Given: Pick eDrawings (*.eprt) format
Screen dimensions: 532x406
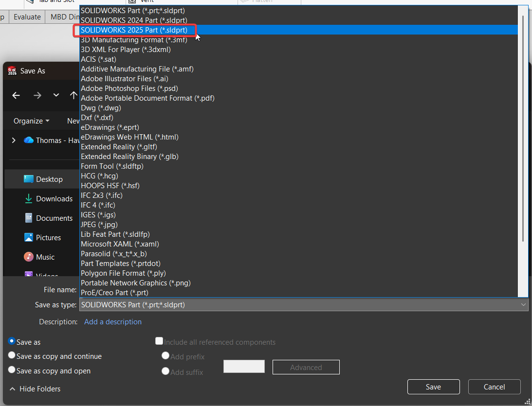Looking at the screenshot, I should 298,127.
